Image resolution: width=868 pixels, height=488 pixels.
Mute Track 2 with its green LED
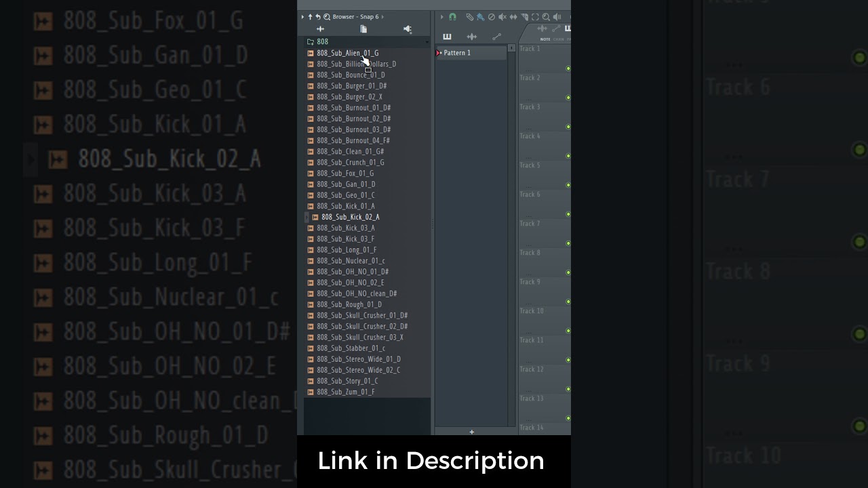click(x=568, y=98)
